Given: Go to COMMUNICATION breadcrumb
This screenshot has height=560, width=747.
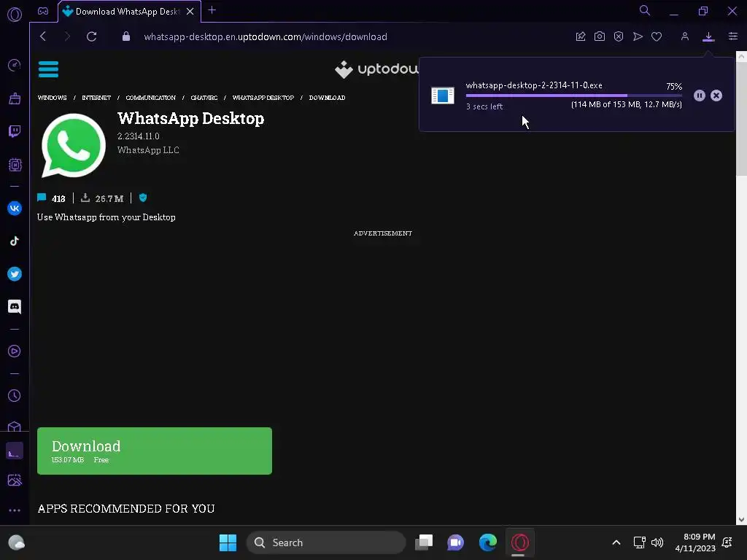Looking at the screenshot, I should tap(150, 98).
